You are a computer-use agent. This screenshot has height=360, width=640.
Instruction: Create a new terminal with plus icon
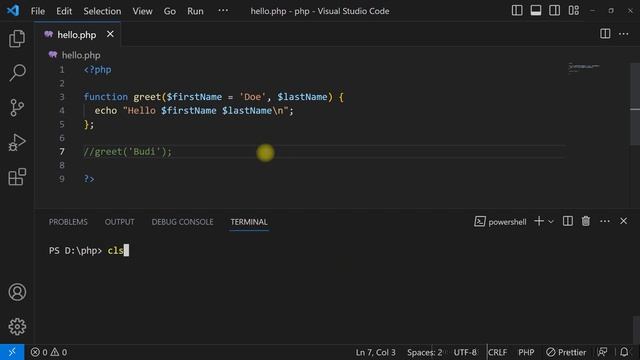coord(539,221)
